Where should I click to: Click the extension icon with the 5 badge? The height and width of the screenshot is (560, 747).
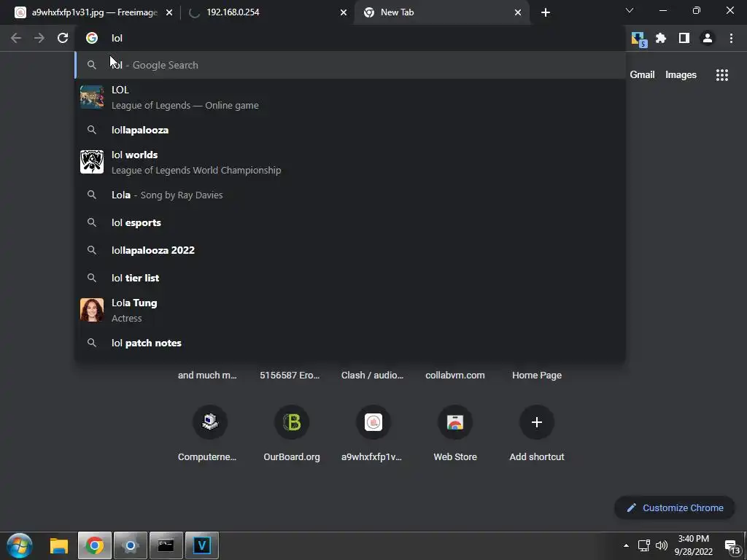pyautogui.click(x=638, y=39)
